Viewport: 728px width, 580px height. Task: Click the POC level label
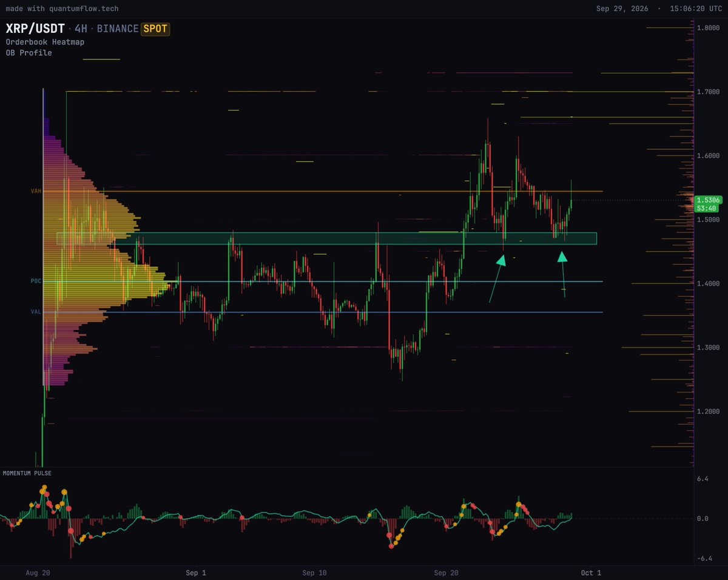[36, 281]
